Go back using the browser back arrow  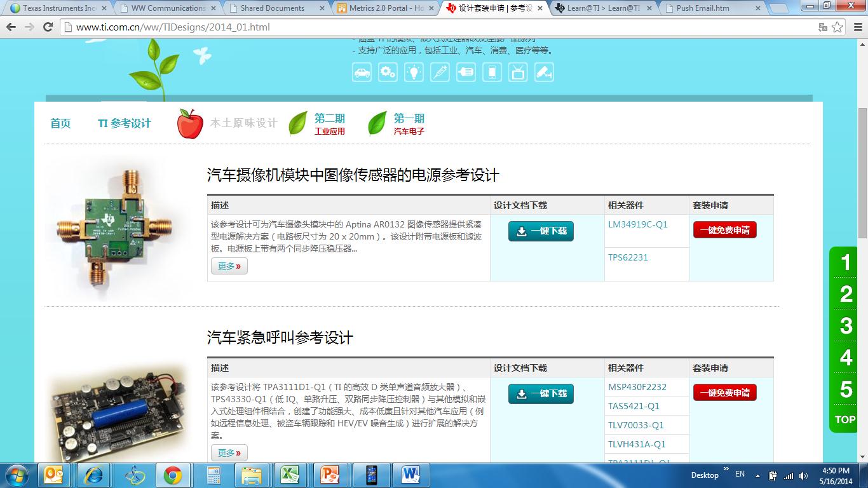(x=11, y=27)
